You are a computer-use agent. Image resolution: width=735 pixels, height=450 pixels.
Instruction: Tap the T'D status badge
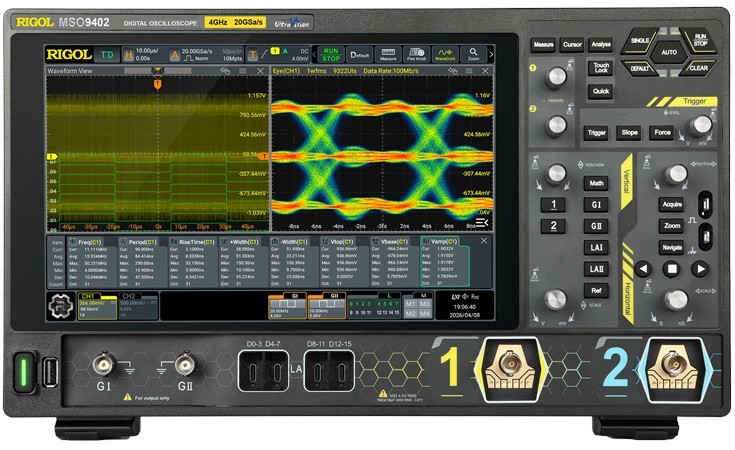[107, 55]
